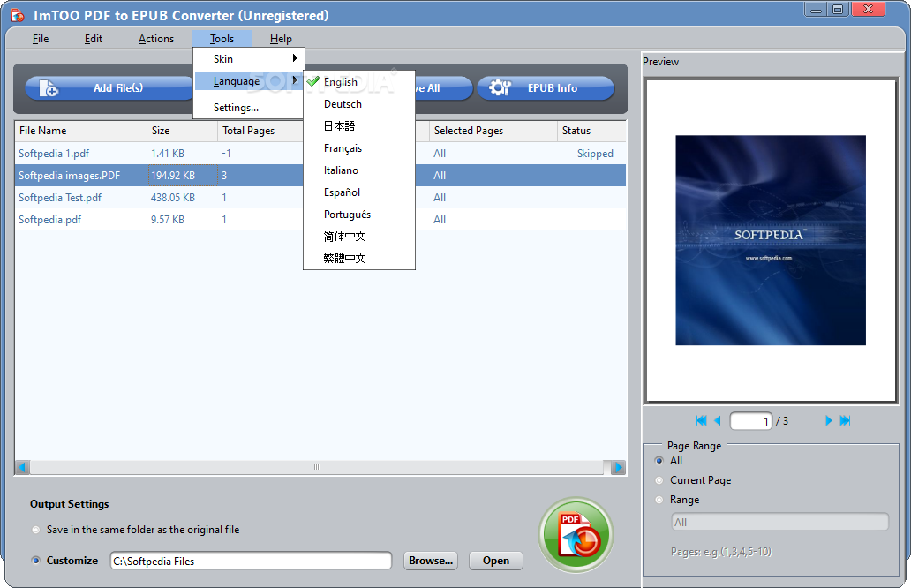The width and height of the screenshot is (911, 588).
Task: Click the Softpedia preview thumbnail
Action: [771, 240]
